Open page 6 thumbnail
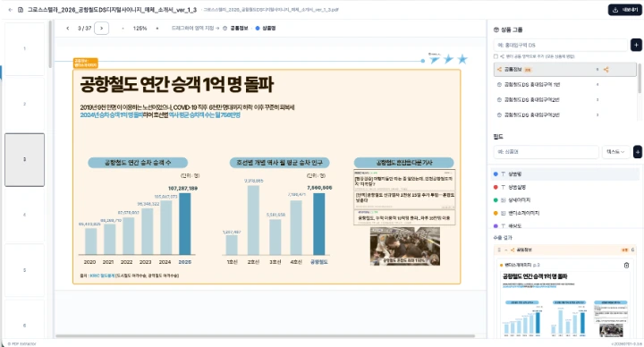 [25, 320]
